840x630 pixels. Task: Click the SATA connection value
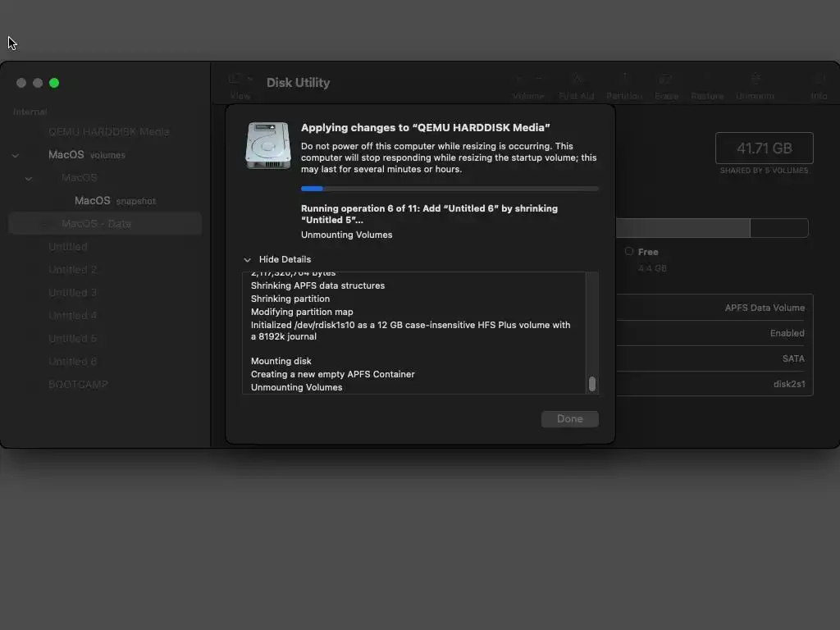(793, 359)
